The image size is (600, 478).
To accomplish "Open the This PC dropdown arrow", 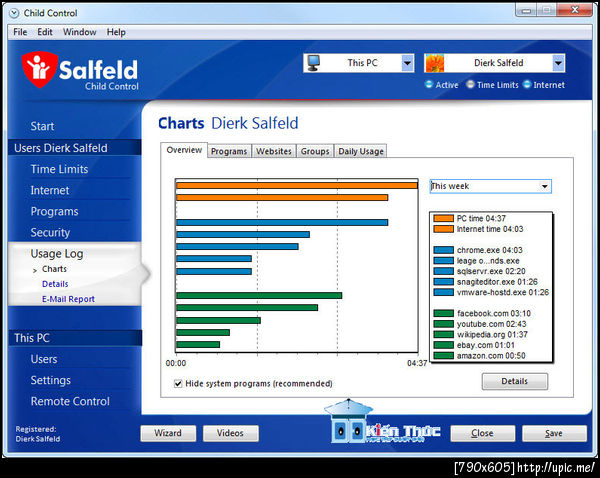I will pyautogui.click(x=408, y=63).
